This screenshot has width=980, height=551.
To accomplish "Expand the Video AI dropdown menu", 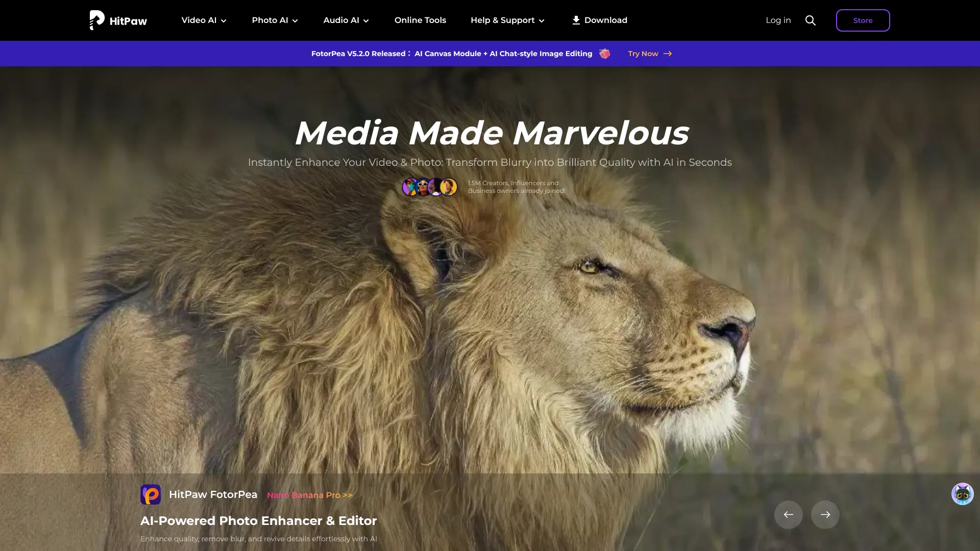I will (204, 20).
